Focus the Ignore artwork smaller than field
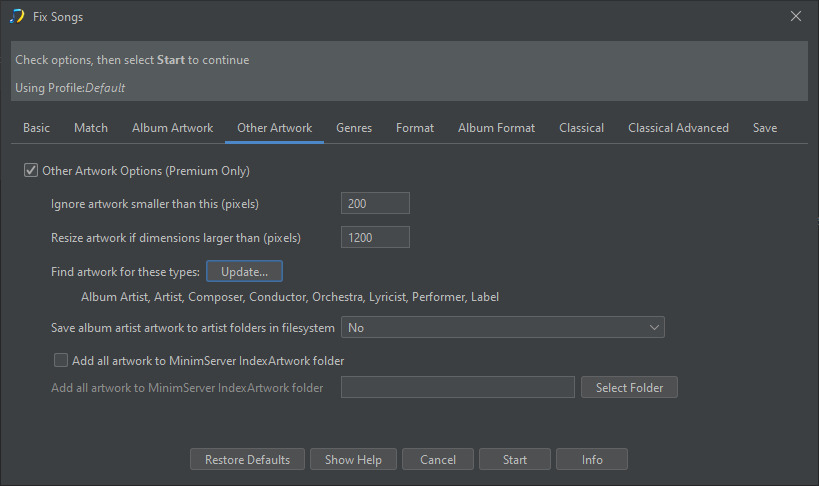The width and height of the screenshot is (819, 486). 375,203
